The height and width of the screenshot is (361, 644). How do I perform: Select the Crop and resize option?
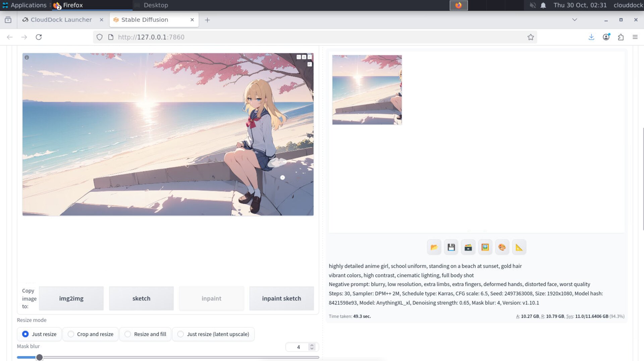tap(71, 334)
